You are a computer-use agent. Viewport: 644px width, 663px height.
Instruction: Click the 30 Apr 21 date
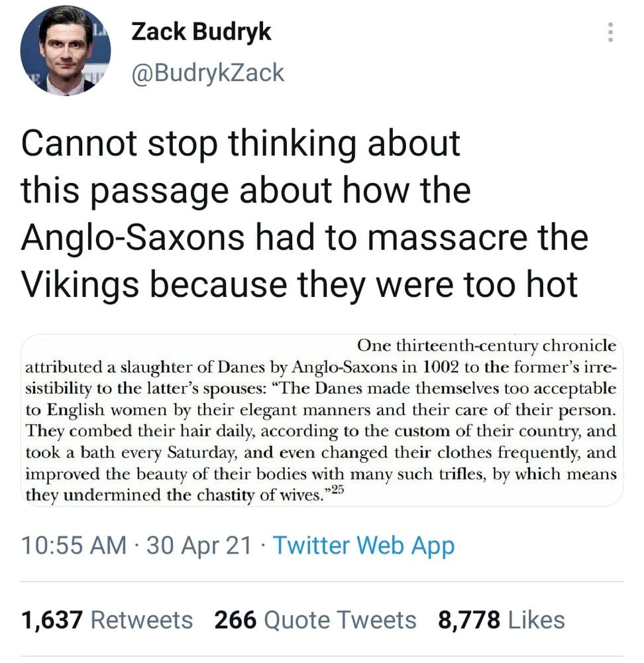[x=199, y=546]
